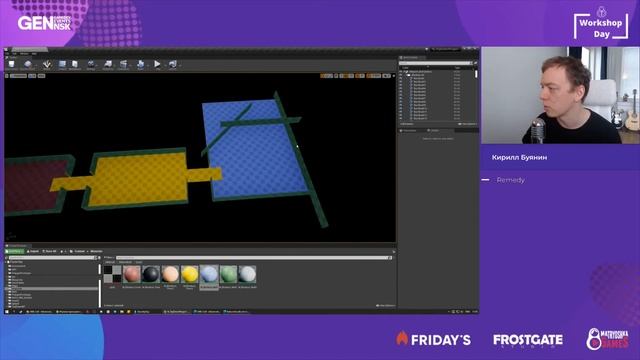Open the Help menu
Image resolution: width=640 pixels, height=360 pixels.
[x=34, y=53]
